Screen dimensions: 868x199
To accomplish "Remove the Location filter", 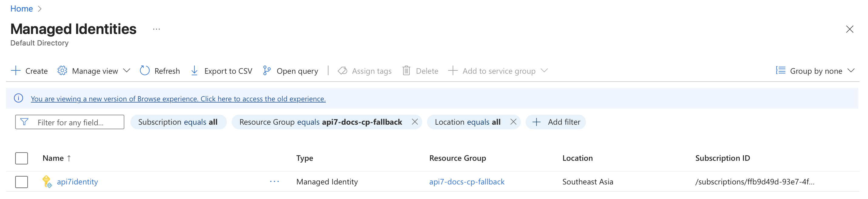I will pos(513,122).
